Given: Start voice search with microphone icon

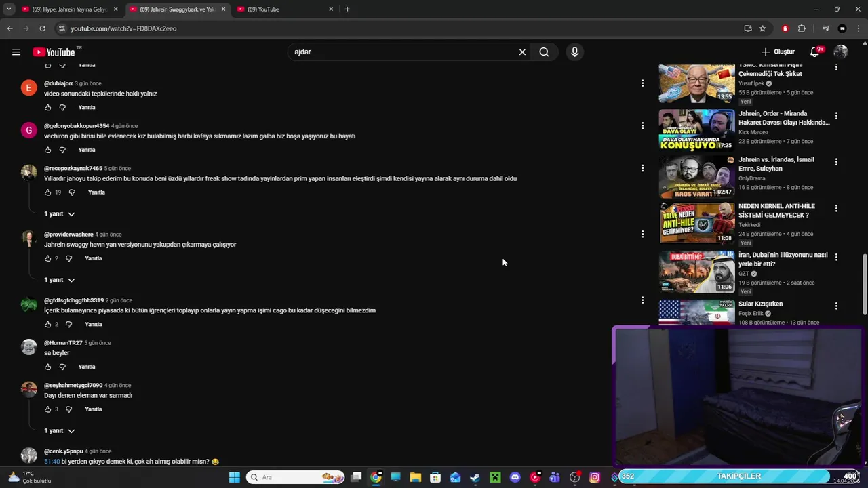Looking at the screenshot, I should pyautogui.click(x=574, y=52).
